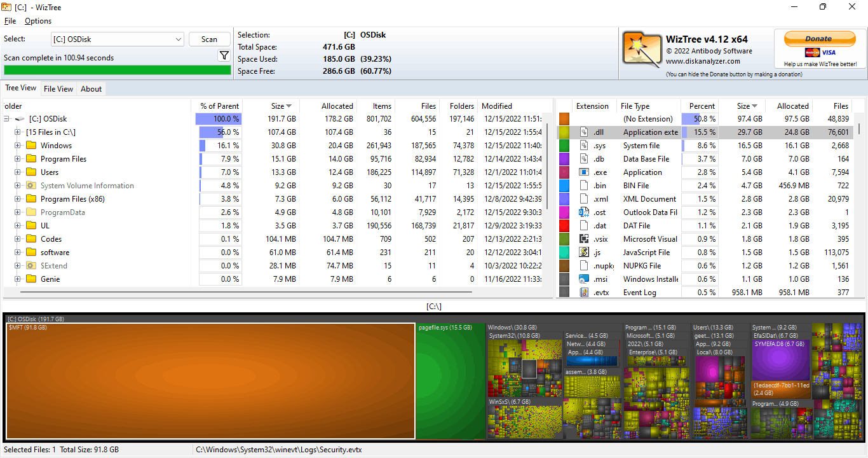This screenshot has height=458, width=868.
Task: Click the filter funnel icon
Action: click(x=224, y=56)
